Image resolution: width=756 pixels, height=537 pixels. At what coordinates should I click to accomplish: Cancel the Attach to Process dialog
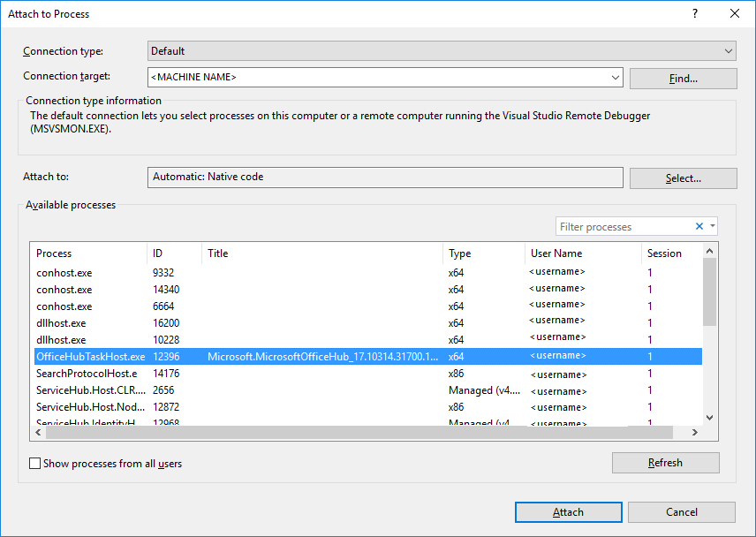[x=682, y=511]
